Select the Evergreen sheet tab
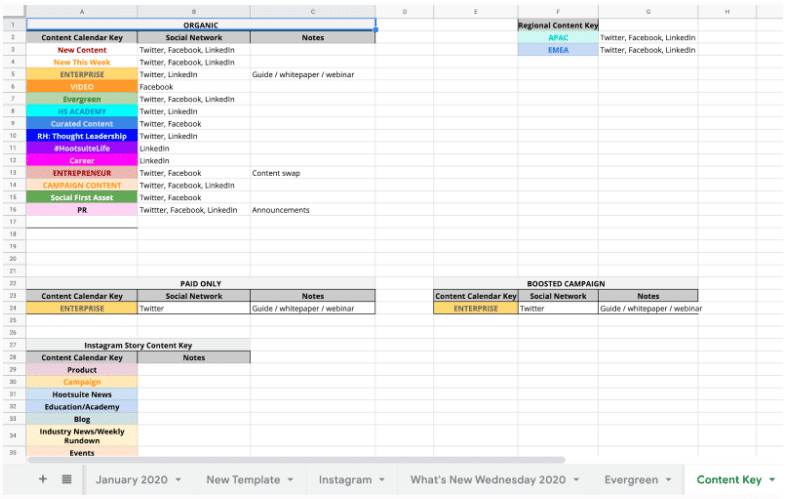The image size is (793, 499). tap(631, 479)
